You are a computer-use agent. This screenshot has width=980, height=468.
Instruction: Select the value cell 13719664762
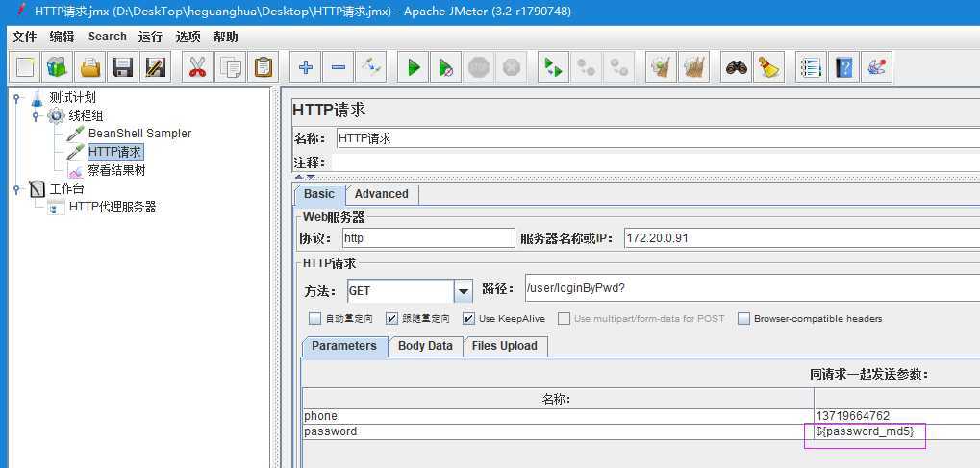point(897,416)
